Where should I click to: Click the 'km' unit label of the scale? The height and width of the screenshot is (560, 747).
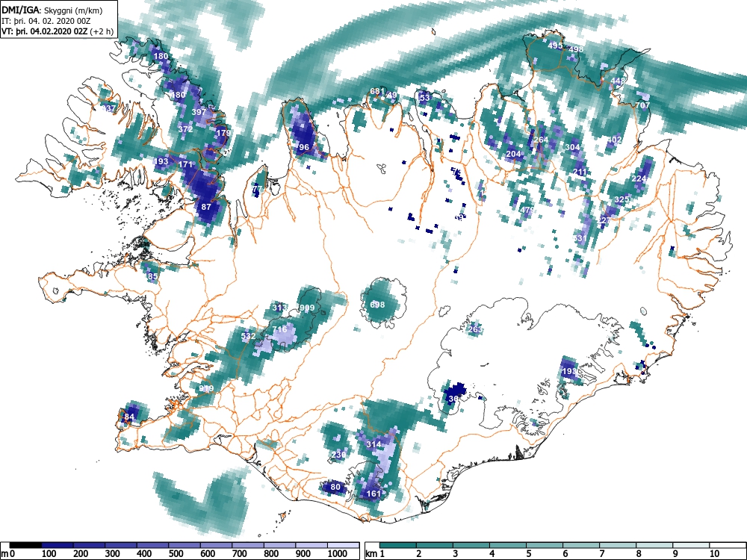pyautogui.click(x=371, y=554)
